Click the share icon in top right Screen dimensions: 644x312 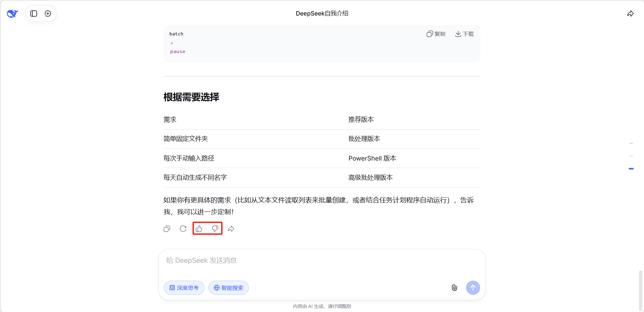click(x=630, y=13)
